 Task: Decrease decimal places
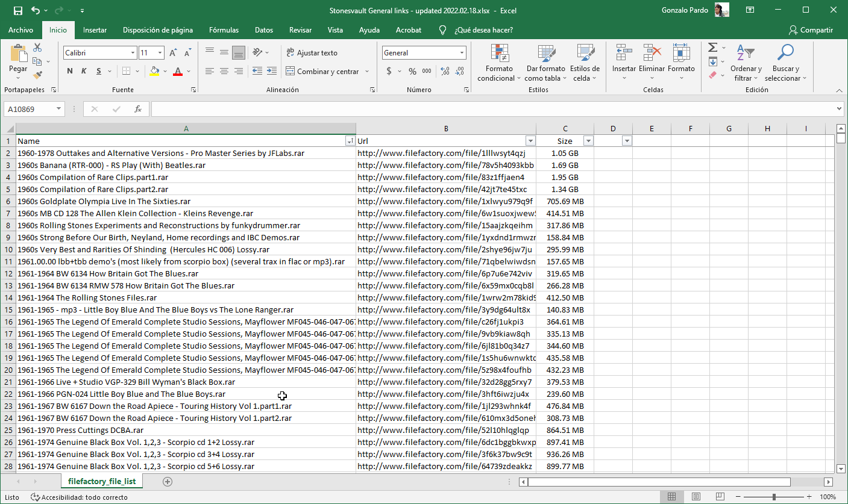point(460,71)
